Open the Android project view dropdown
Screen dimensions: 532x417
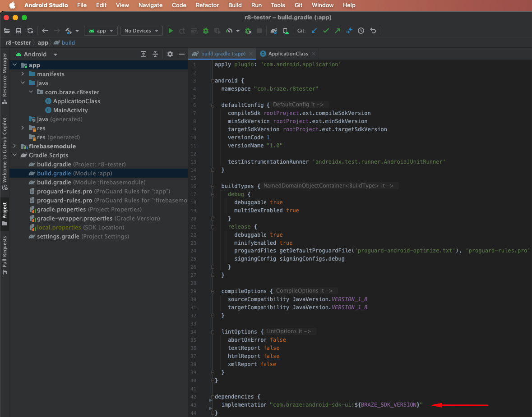36,54
